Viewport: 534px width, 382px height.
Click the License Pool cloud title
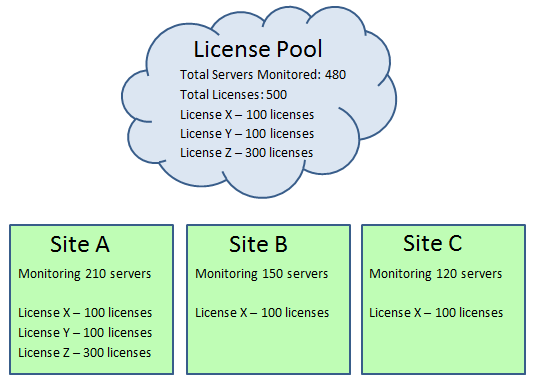pyautogui.click(x=257, y=49)
